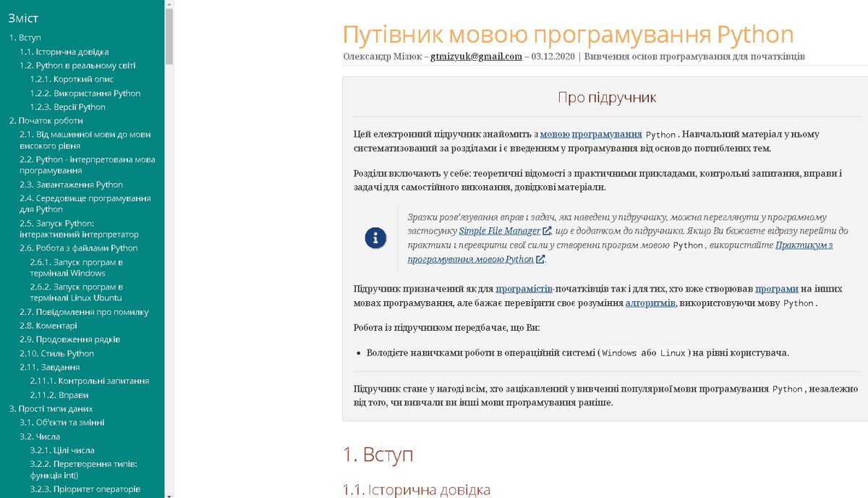Open 2.8. Коментарі entry
This screenshot has width=868, height=498.
pyautogui.click(x=48, y=326)
